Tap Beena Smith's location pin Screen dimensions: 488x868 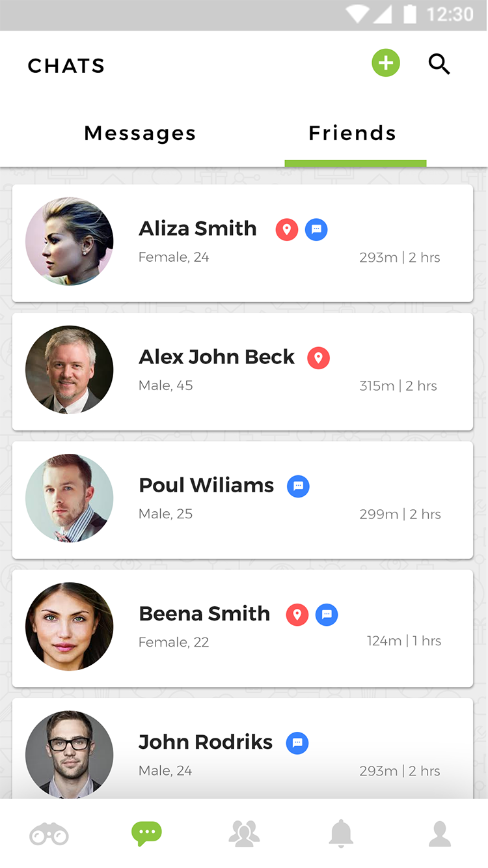point(297,614)
